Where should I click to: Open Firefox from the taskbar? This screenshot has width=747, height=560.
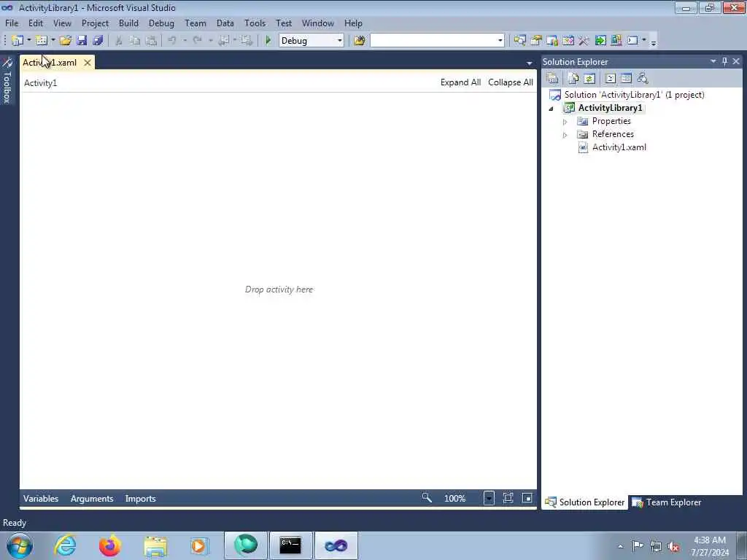coord(110,545)
